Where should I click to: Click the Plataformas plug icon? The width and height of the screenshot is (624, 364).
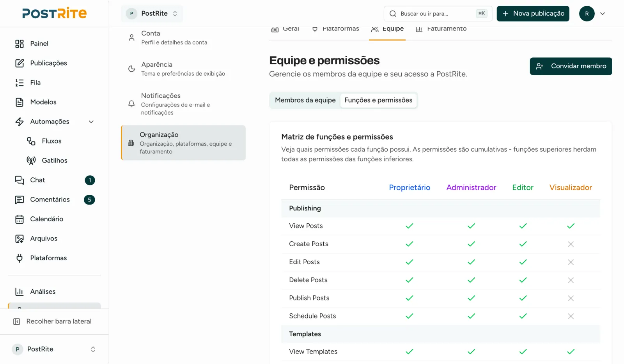point(19,258)
